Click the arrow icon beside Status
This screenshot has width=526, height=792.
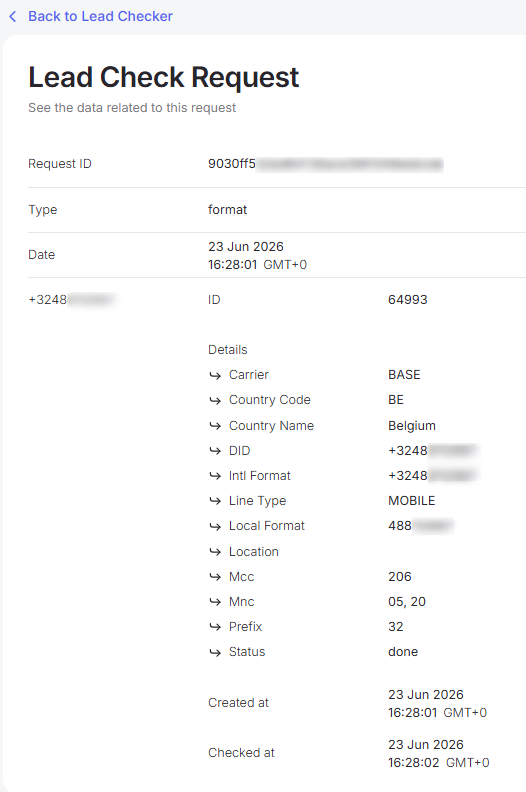[x=215, y=652]
